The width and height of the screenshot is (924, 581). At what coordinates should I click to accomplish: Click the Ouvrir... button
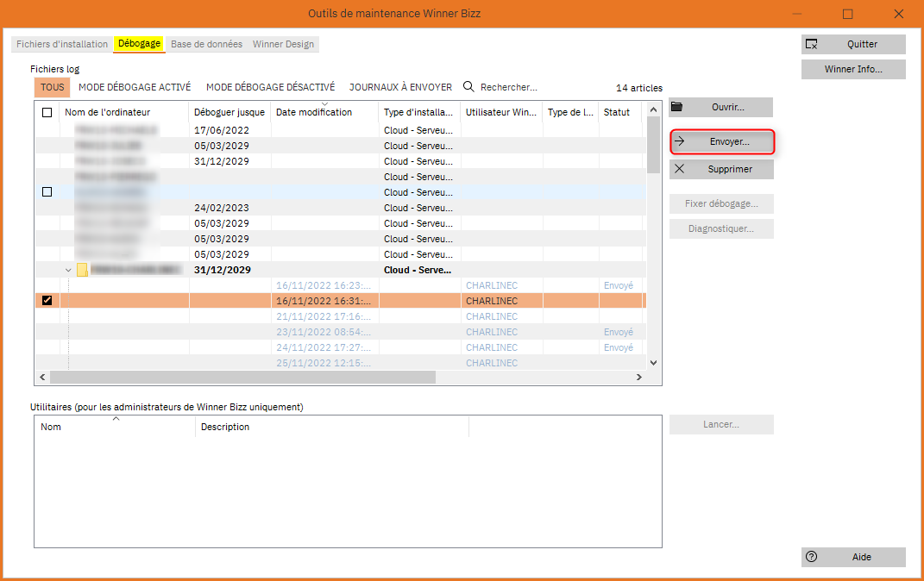click(x=720, y=107)
